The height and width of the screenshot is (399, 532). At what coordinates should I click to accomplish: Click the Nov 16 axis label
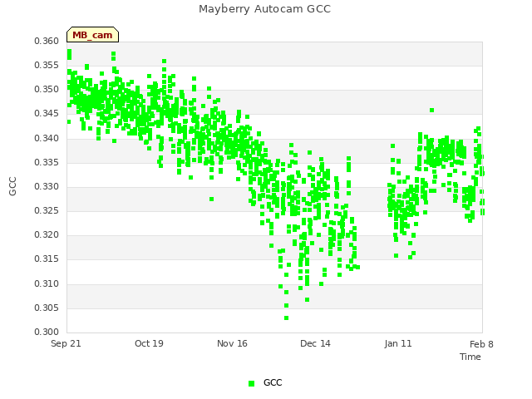(x=232, y=343)
